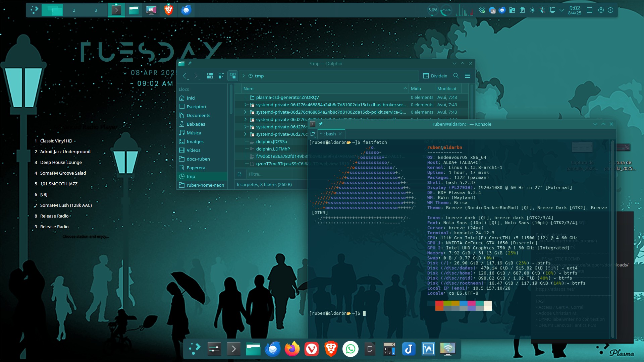This screenshot has height=362, width=644.
Task: Switch Dolphin to details view mode
Action: coord(233,76)
